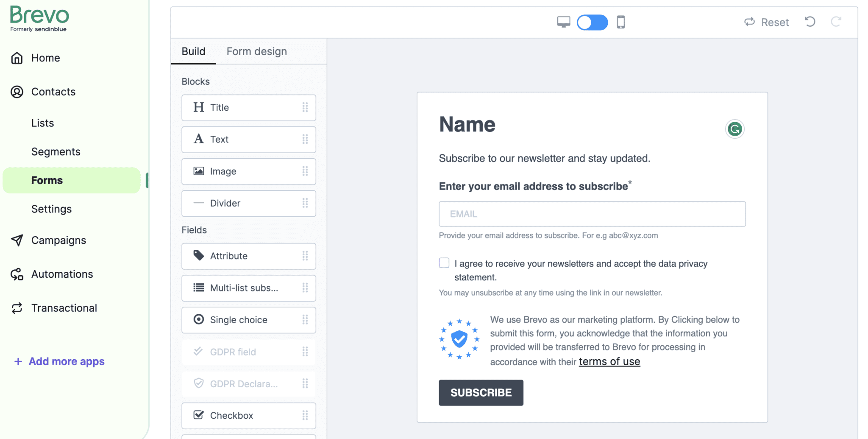The image size is (868, 439).
Task: Click inside the EMAIL input field
Action: (592, 214)
